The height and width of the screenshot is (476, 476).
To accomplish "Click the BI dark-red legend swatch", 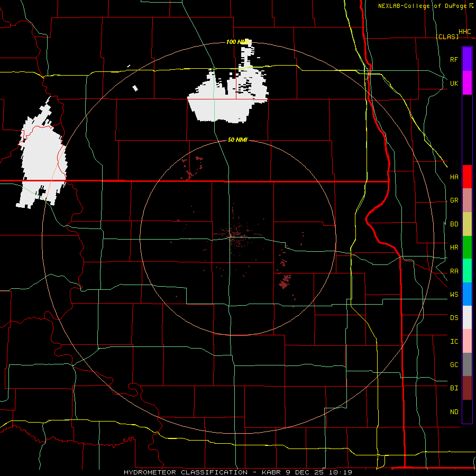I will click(x=467, y=388).
